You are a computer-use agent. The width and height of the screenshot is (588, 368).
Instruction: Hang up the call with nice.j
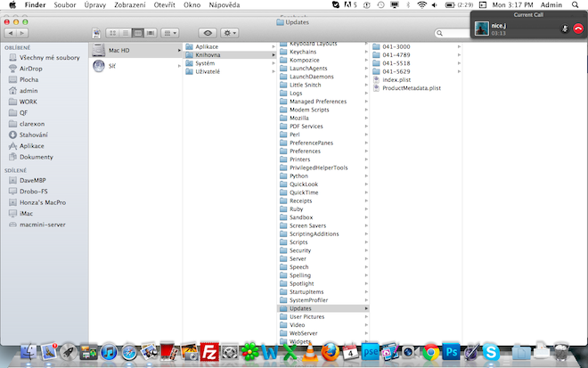tap(578, 29)
